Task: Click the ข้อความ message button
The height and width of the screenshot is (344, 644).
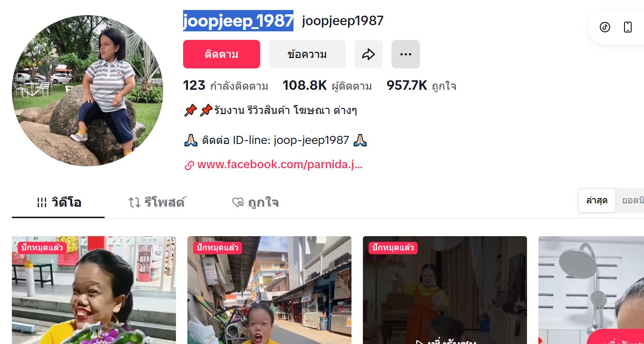Action: pyautogui.click(x=307, y=54)
